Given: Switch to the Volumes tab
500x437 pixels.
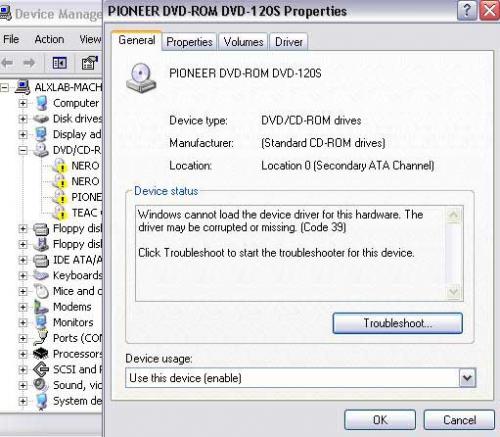Looking at the screenshot, I should pos(243,42).
